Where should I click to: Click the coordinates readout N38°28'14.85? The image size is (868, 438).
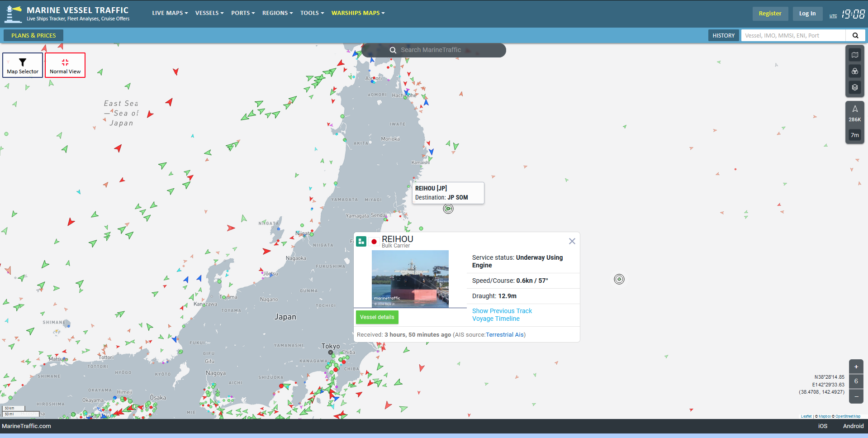[x=830, y=377]
